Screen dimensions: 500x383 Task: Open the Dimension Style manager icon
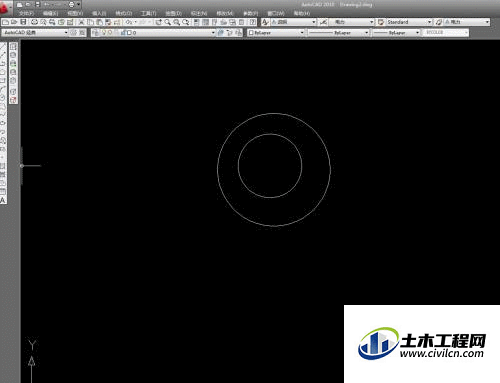323,22
